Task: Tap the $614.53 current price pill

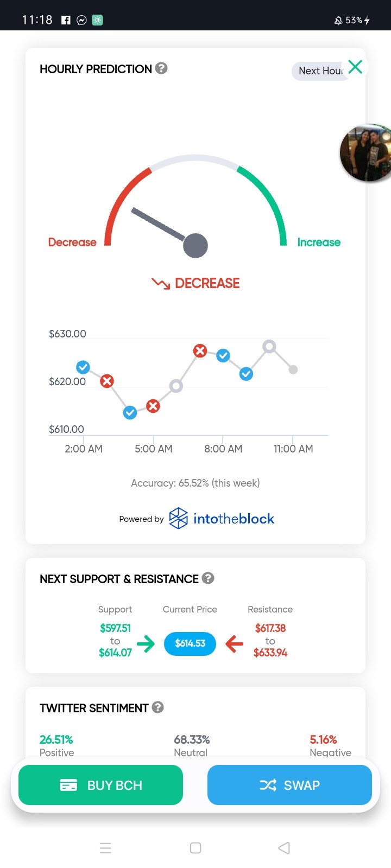Action: pos(190,643)
